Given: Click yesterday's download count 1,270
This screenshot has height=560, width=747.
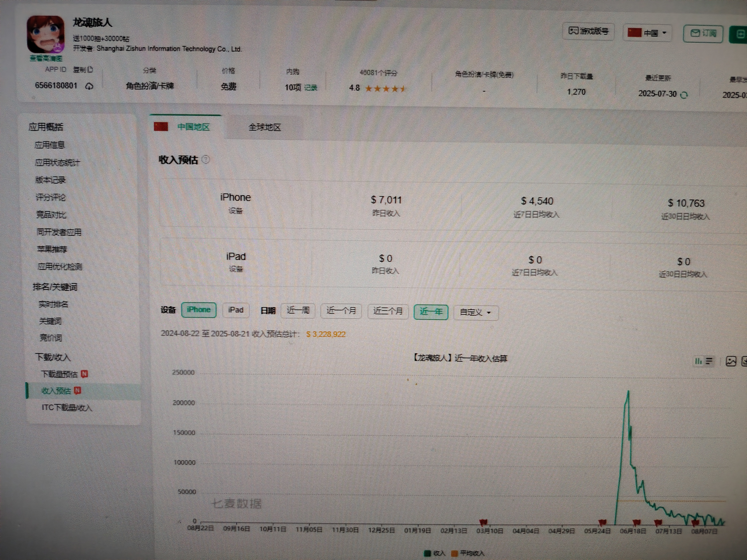Looking at the screenshot, I should click(576, 92).
